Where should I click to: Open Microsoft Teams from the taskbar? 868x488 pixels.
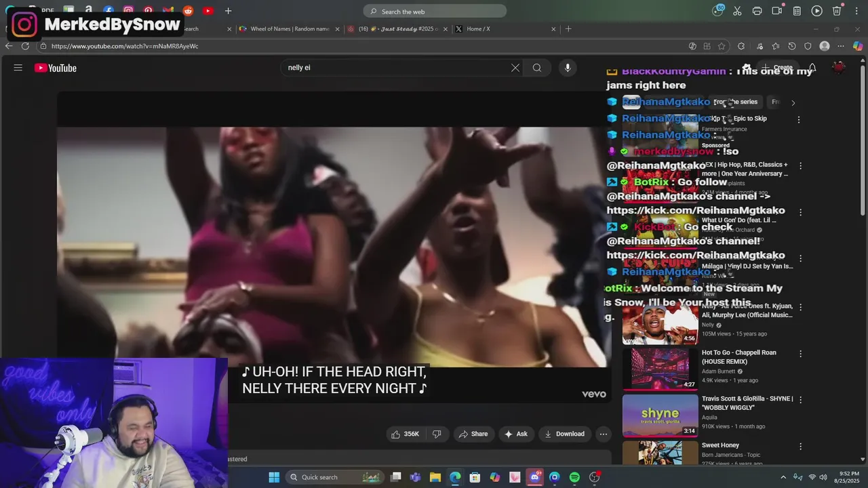(x=415, y=477)
